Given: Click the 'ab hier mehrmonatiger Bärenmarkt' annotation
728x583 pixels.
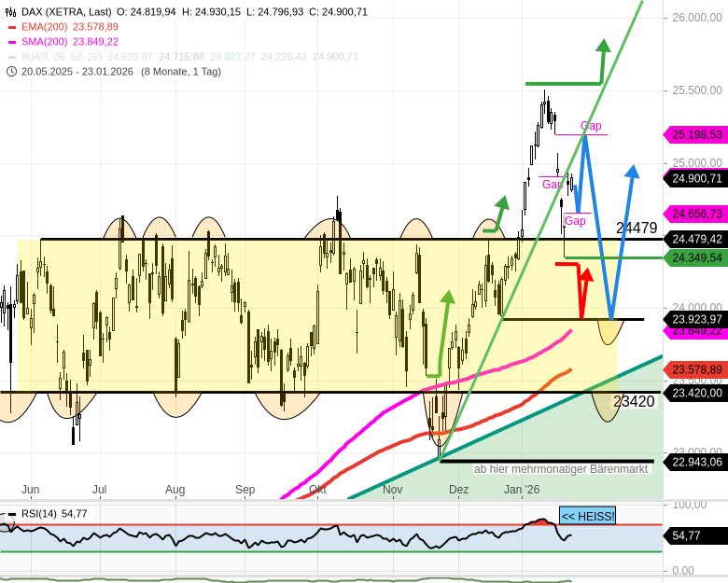Looking at the screenshot, I should (x=560, y=469).
